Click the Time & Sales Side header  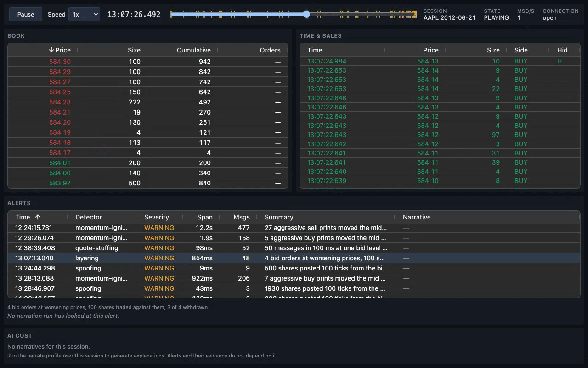click(521, 50)
